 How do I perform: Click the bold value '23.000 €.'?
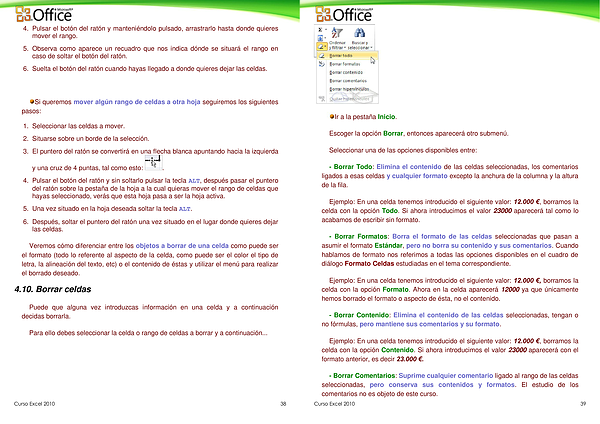click(x=410, y=359)
